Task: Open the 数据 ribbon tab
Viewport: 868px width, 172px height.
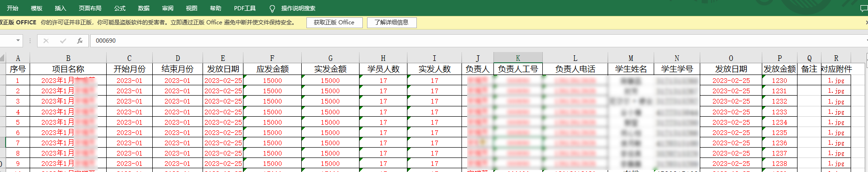Action: (x=144, y=8)
